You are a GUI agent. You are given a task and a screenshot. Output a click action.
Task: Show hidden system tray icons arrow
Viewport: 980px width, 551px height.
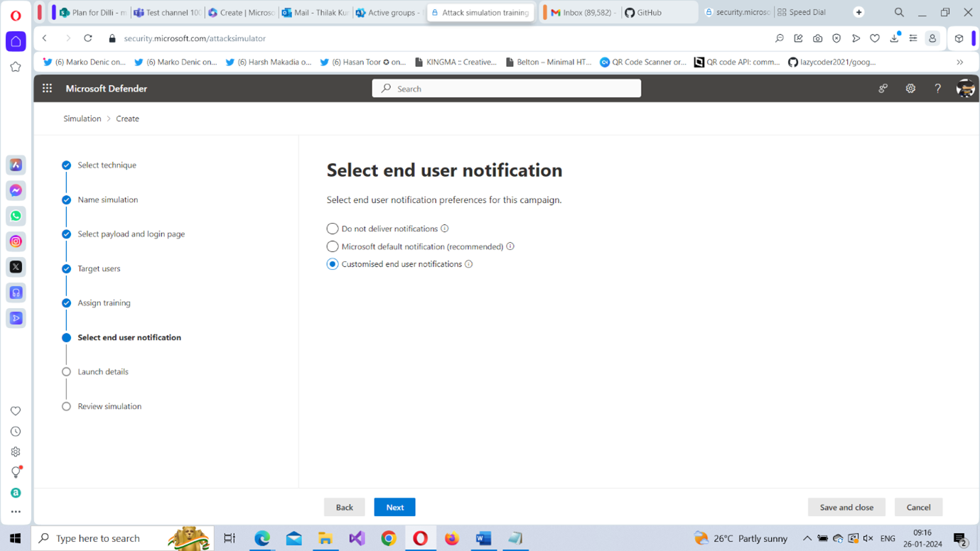(x=807, y=538)
